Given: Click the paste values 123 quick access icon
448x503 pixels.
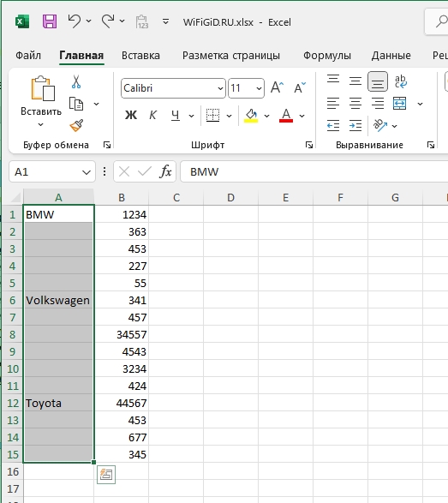Looking at the screenshot, I should pos(141,21).
